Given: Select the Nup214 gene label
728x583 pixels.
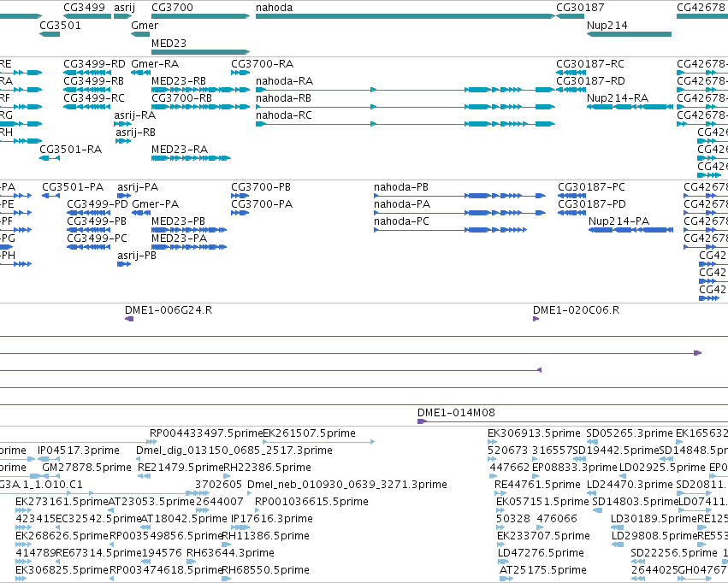Looking at the screenshot, I should [607, 26].
